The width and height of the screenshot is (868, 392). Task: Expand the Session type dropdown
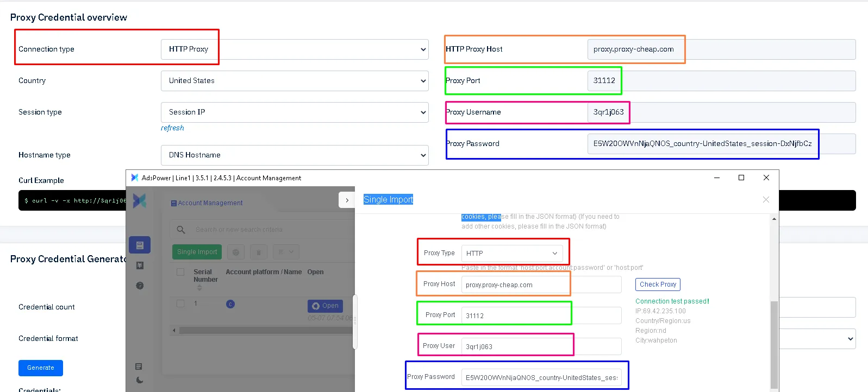coord(295,112)
